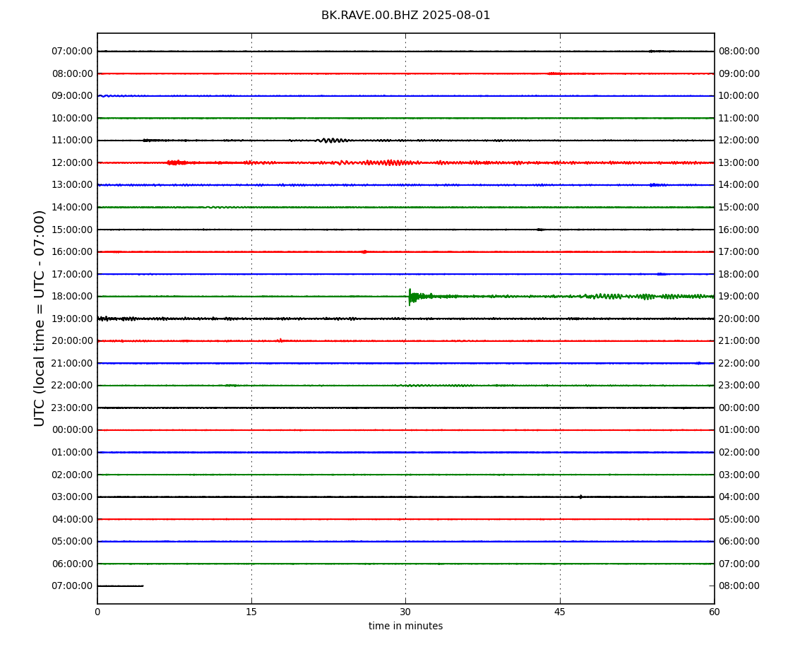Click the left-axis 10:00:00 label

click(x=73, y=118)
